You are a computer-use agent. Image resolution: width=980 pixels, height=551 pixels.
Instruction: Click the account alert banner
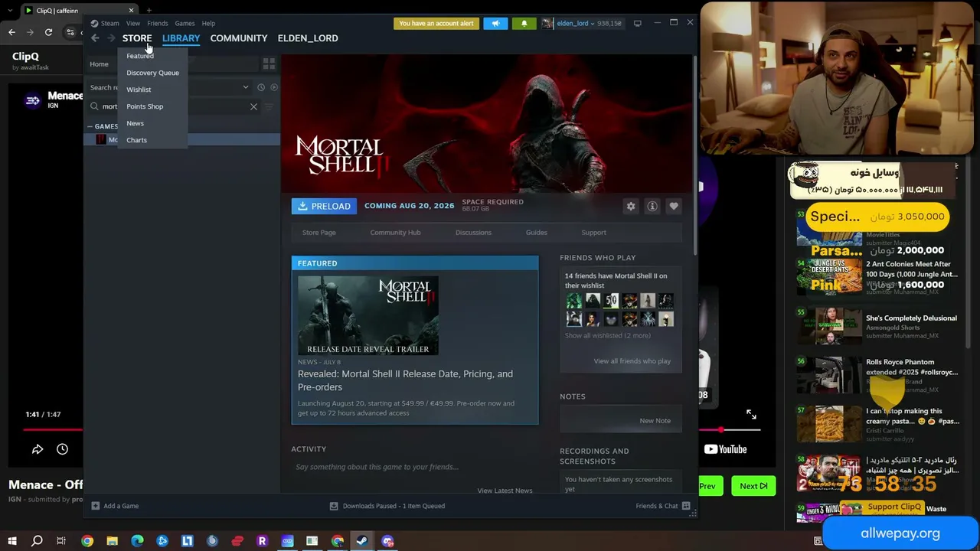[436, 23]
